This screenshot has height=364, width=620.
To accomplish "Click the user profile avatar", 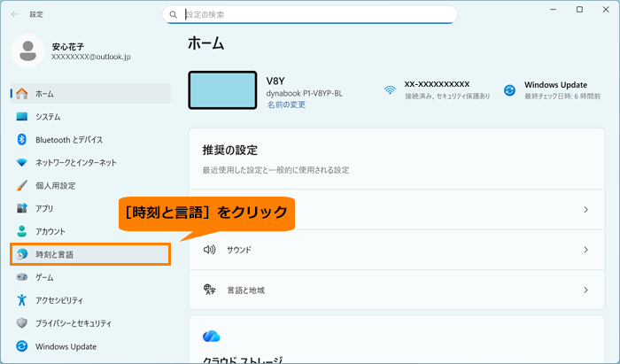I will [x=28, y=51].
